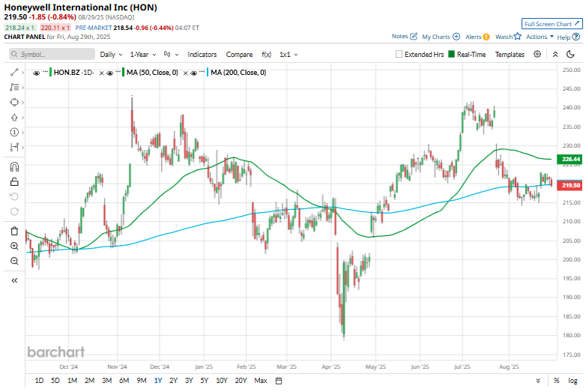This screenshot has height=392, width=586.
Task: Hide the HON.BZ price series
Action: tap(36, 73)
